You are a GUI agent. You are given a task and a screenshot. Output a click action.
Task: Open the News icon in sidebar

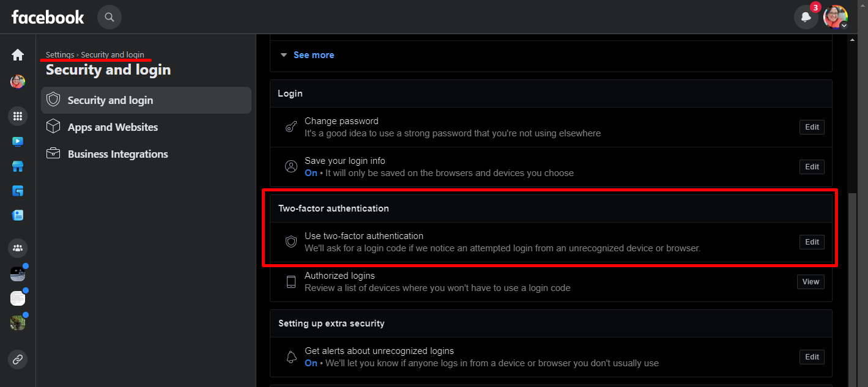click(x=18, y=215)
